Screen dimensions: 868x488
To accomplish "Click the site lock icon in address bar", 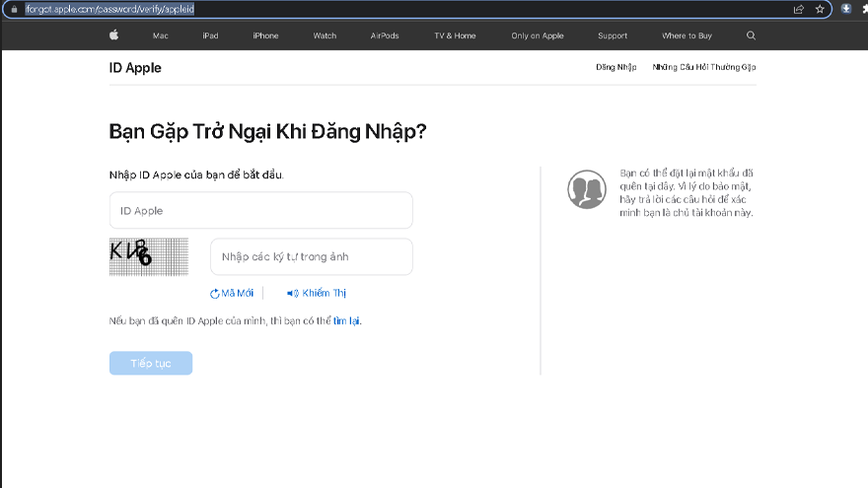I will [14, 9].
